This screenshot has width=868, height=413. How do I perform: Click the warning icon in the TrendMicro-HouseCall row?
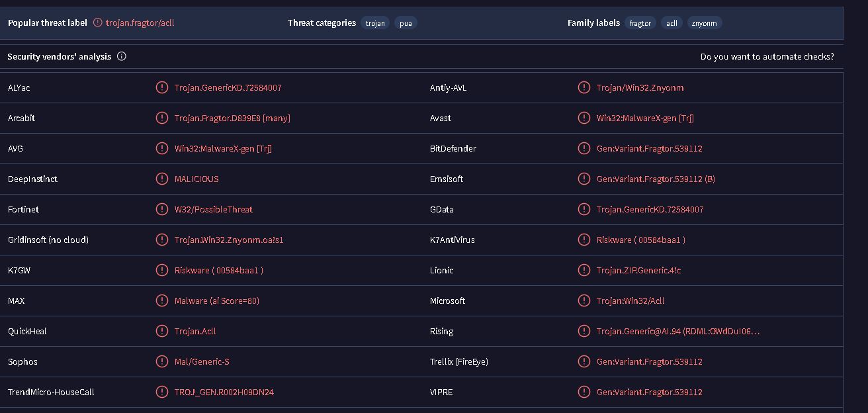162,392
